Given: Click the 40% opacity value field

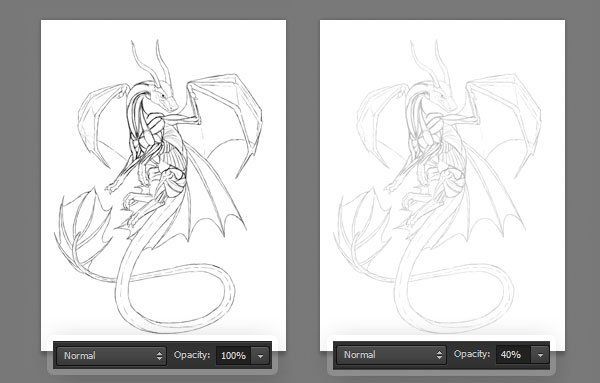Looking at the screenshot, I should coord(513,355).
